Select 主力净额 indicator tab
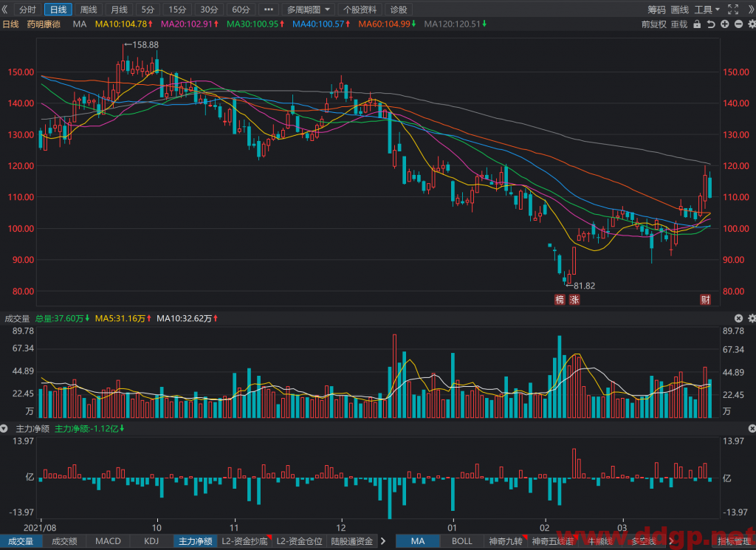Screen dimensions: 756x550 (195, 541)
